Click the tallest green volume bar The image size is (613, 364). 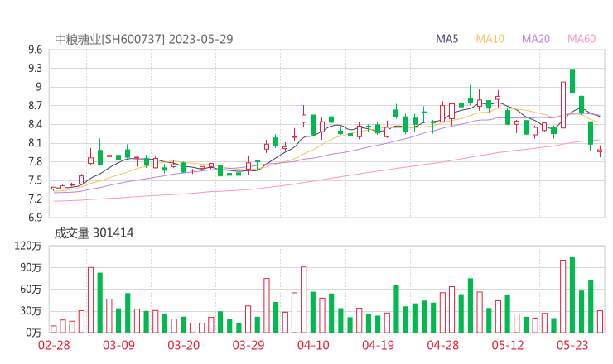(x=572, y=295)
